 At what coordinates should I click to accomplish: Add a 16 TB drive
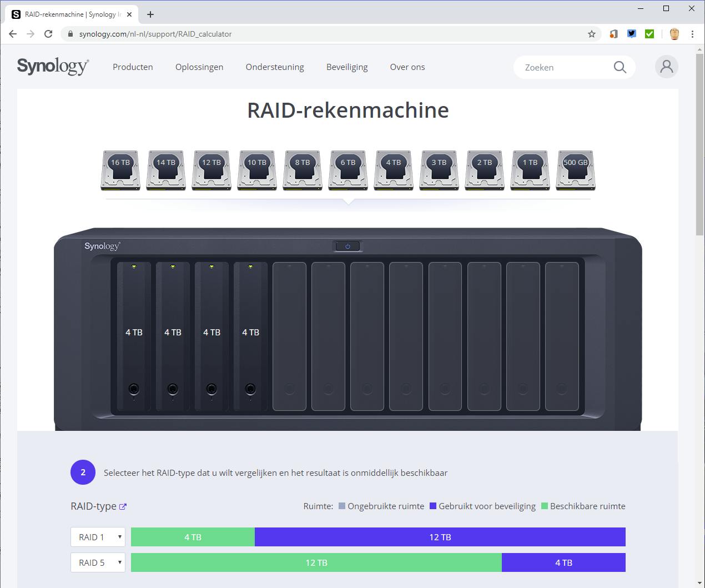pyautogui.click(x=120, y=170)
